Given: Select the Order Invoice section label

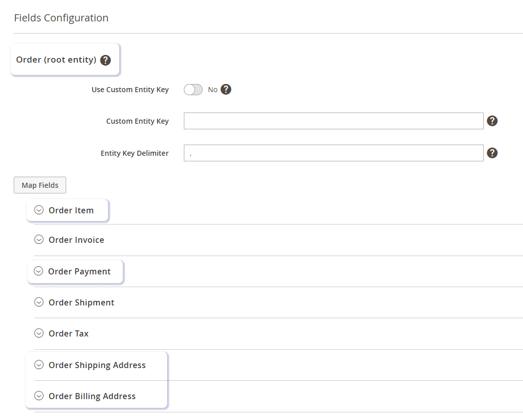Looking at the screenshot, I should 76,239.
